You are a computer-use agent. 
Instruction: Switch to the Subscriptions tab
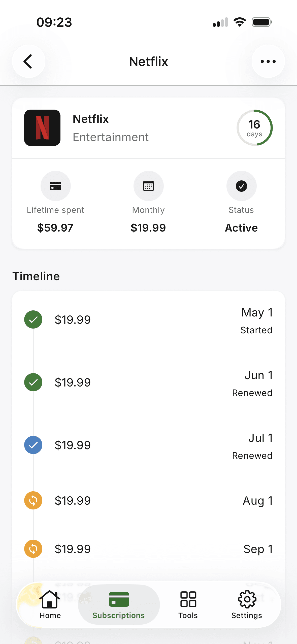point(119,605)
